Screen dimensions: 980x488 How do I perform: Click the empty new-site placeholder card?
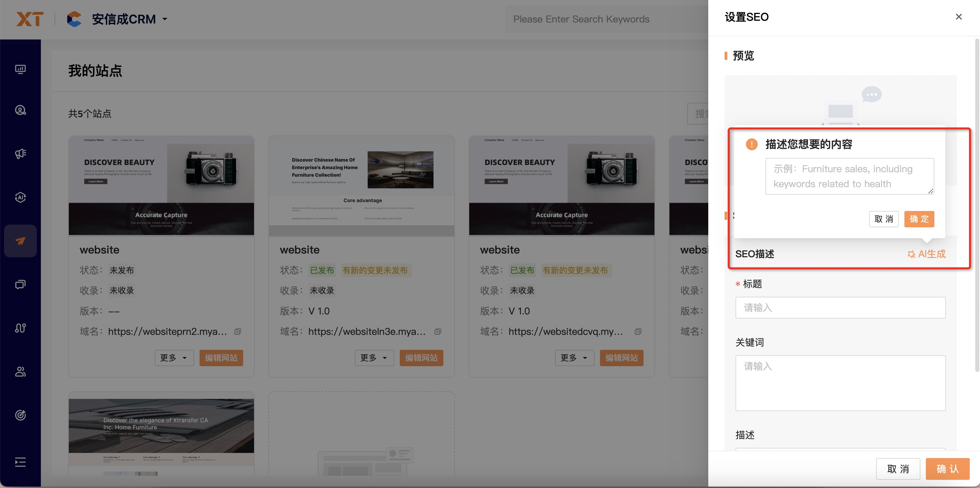(x=361, y=434)
